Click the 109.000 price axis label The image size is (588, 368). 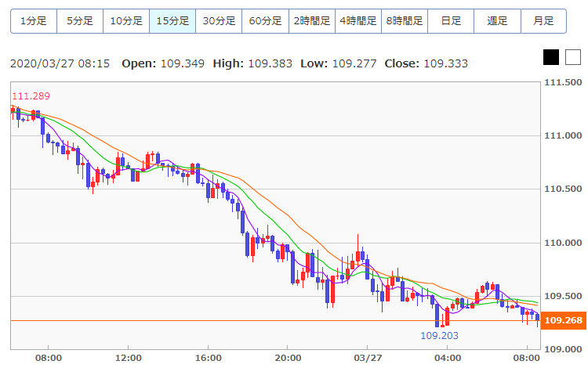(563, 349)
